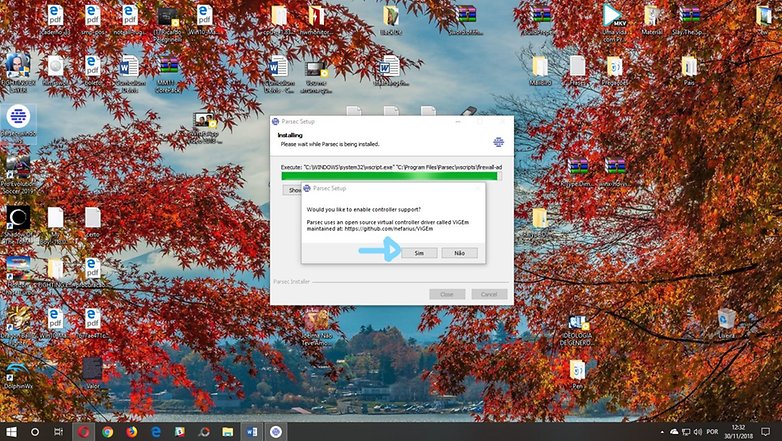
Task: Open File Explorer from taskbar
Action: pyautogui.click(x=228, y=432)
